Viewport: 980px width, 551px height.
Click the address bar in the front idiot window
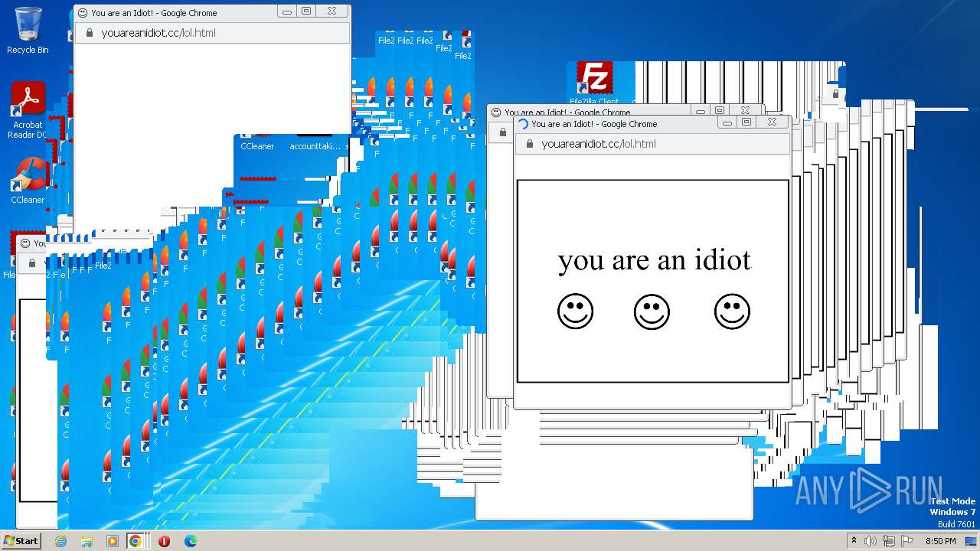coord(652,144)
